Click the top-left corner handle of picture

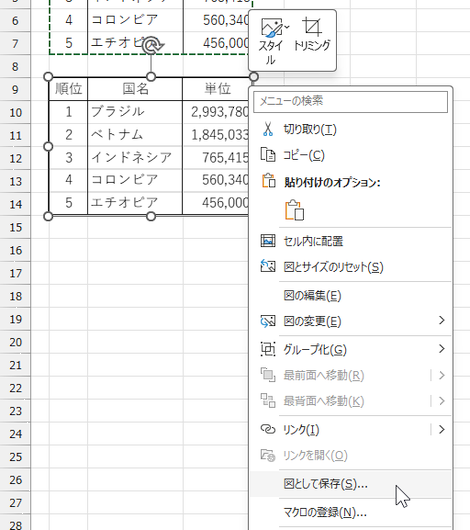click(48, 77)
